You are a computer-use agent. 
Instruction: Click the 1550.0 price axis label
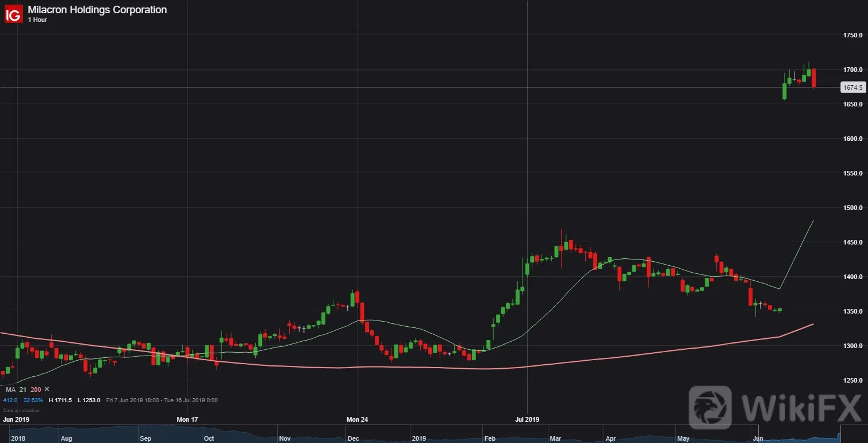tap(853, 174)
